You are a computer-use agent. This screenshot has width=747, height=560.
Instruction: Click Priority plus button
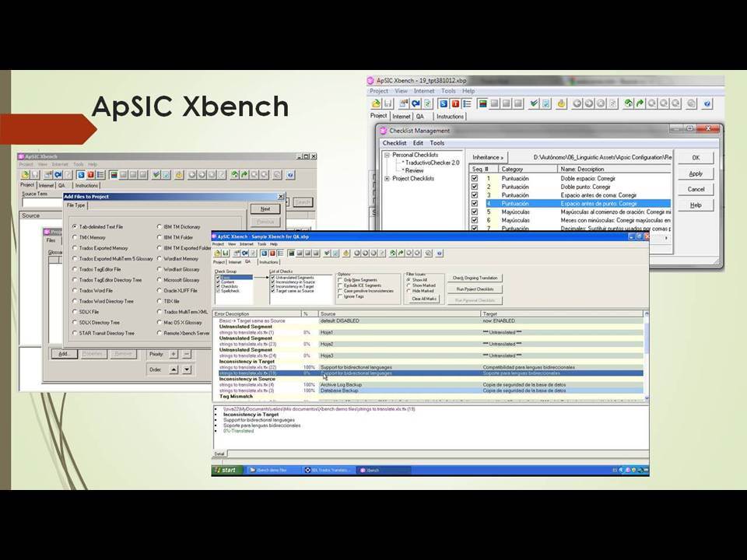[174, 355]
